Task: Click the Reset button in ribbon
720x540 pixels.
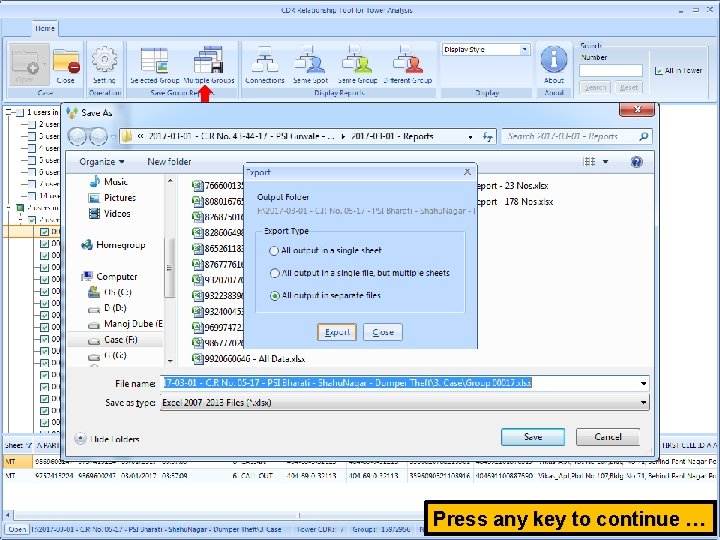Action: click(629, 87)
